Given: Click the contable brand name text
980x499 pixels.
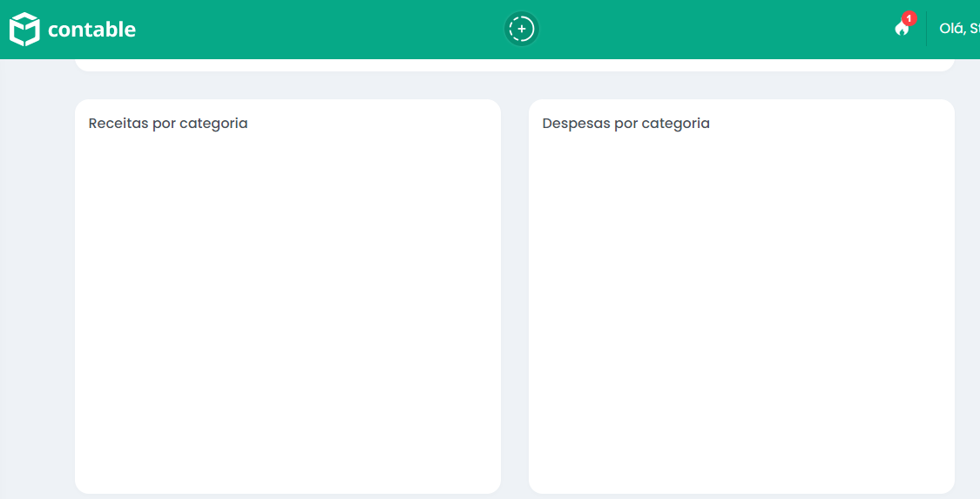Looking at the screenshot, I should (91, 30).
